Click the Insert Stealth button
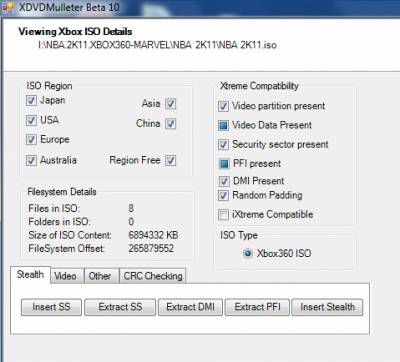400x362 pixels. [327, 307]
